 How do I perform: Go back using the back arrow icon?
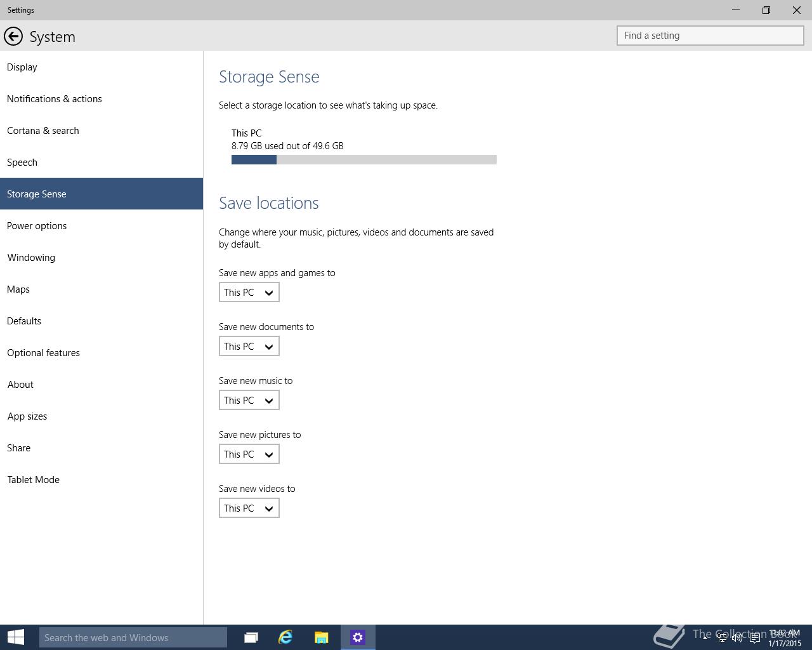click(x=13, y=36)
